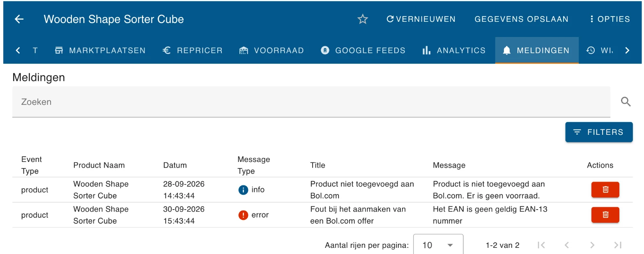This screenshot has height=254, width=644.
Task: Open rows per page dropdown showing 10
Action: pos(438,245)
